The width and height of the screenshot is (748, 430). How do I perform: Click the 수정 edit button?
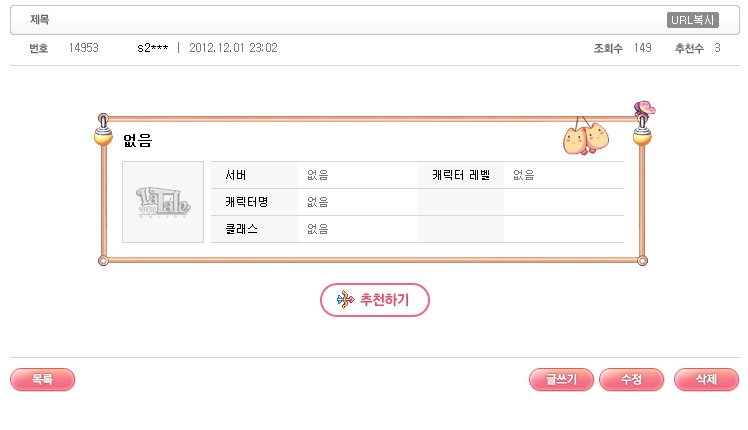[x=631, y=379]
